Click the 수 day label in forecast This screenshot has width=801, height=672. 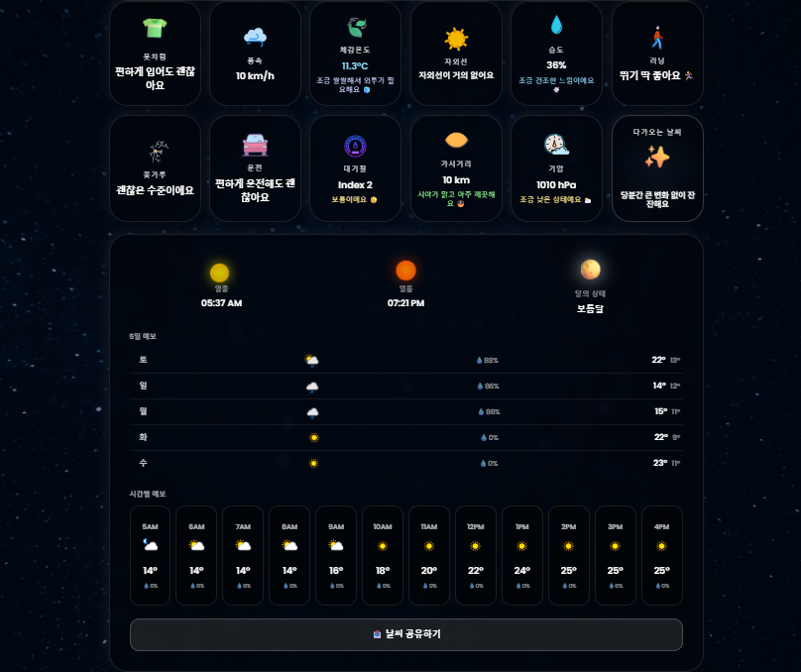[x=143, y=463]
